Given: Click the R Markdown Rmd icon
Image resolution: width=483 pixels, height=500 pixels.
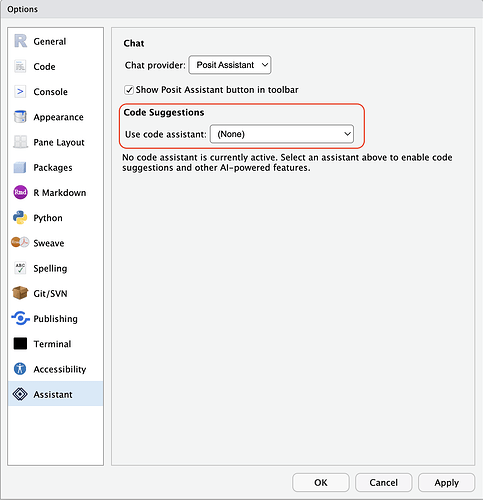Looking at the screenshot, I should point(20,192).
